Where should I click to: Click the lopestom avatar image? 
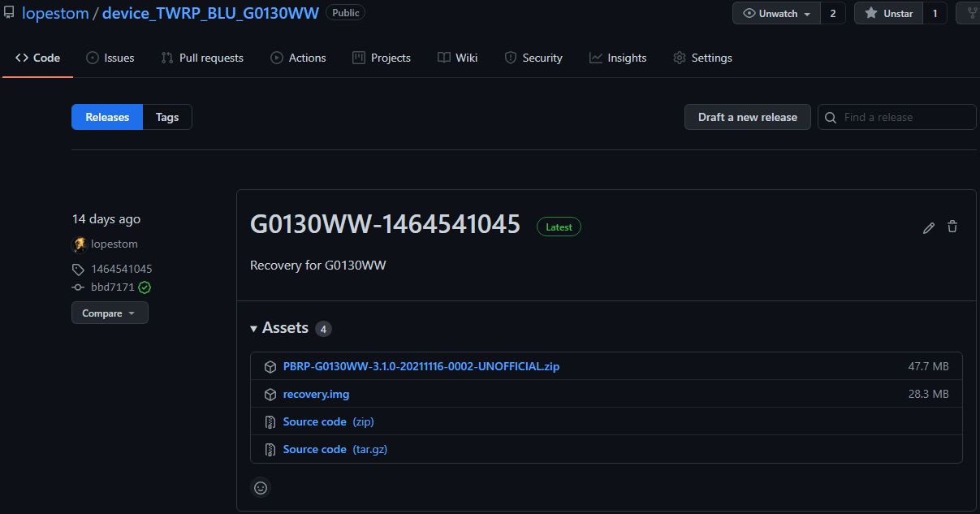point(79,244)
